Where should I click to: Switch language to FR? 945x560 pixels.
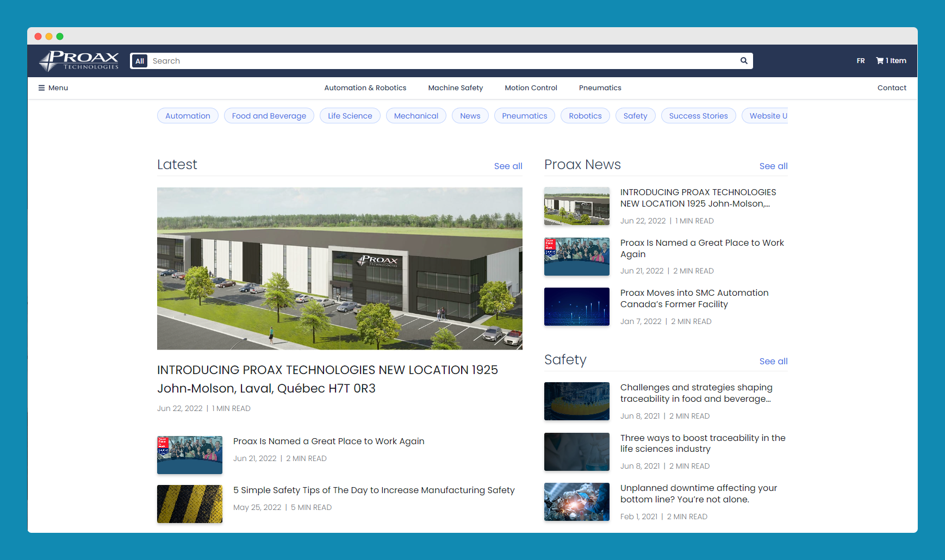(861, 61)
